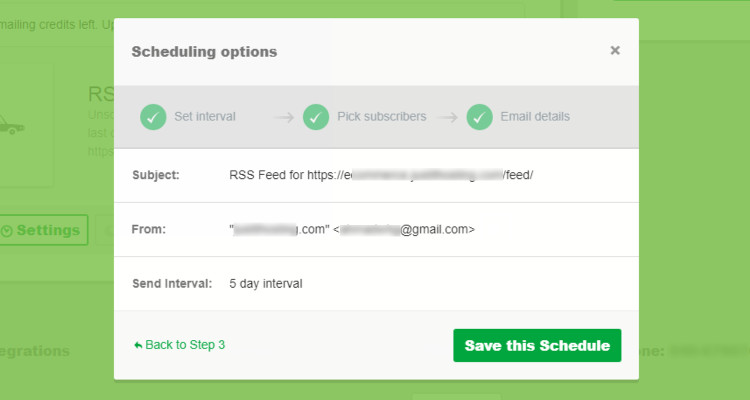This screenshot has height=400, width=750.
Task: Click the Set interval checkmark icon
Action: (x=153, y=117)
